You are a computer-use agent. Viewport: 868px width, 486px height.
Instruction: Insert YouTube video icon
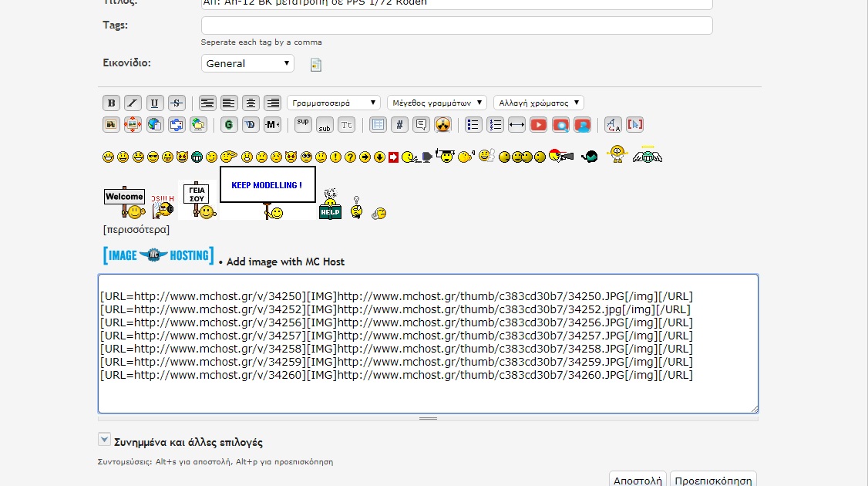click(538, 125)
